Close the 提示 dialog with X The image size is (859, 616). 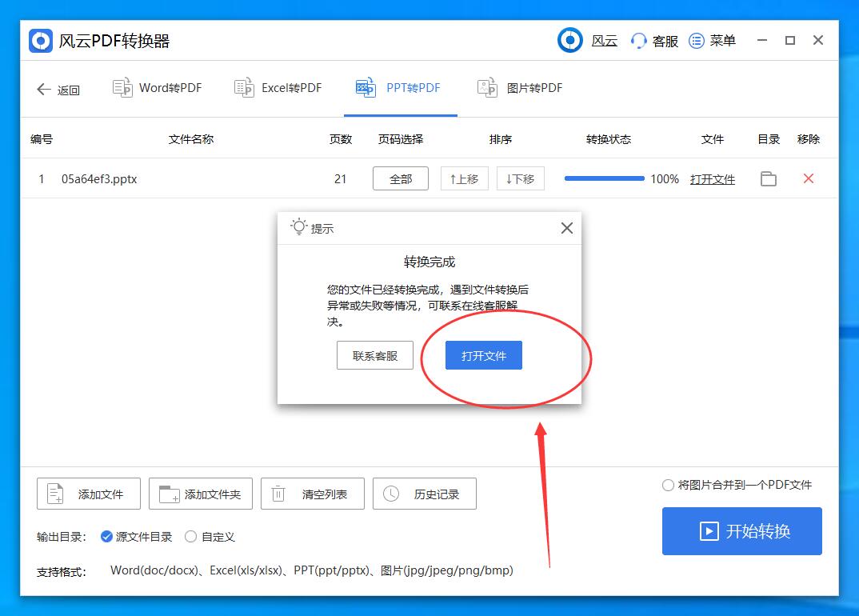coord(567,228)
